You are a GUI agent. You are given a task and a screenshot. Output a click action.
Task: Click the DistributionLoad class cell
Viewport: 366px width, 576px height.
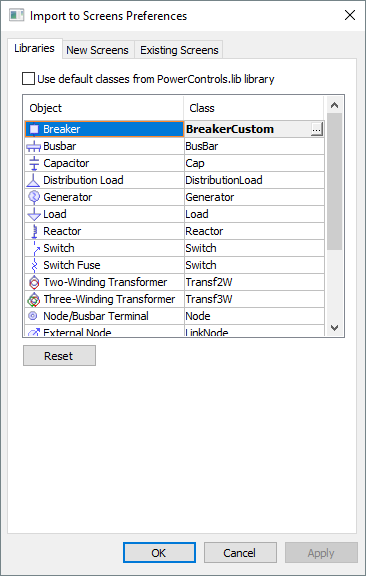click(x=254, y=180)
